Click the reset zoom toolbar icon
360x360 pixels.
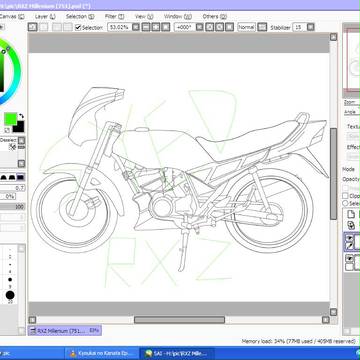166,27
